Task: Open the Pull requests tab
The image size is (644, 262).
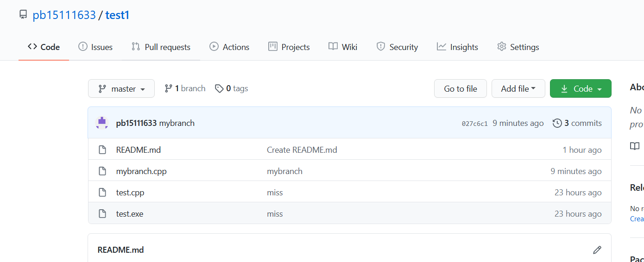Action: pos(161,47)
